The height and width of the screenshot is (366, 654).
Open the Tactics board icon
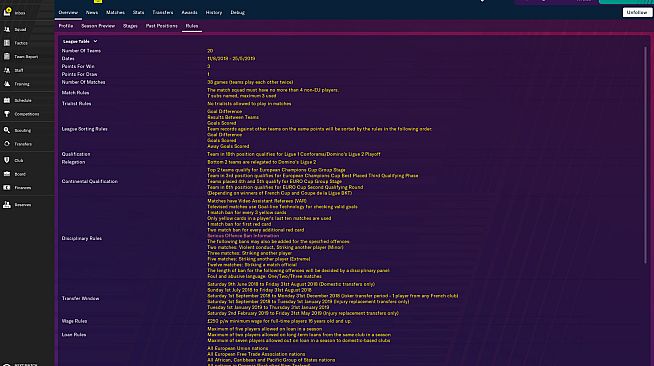(7, 43)
